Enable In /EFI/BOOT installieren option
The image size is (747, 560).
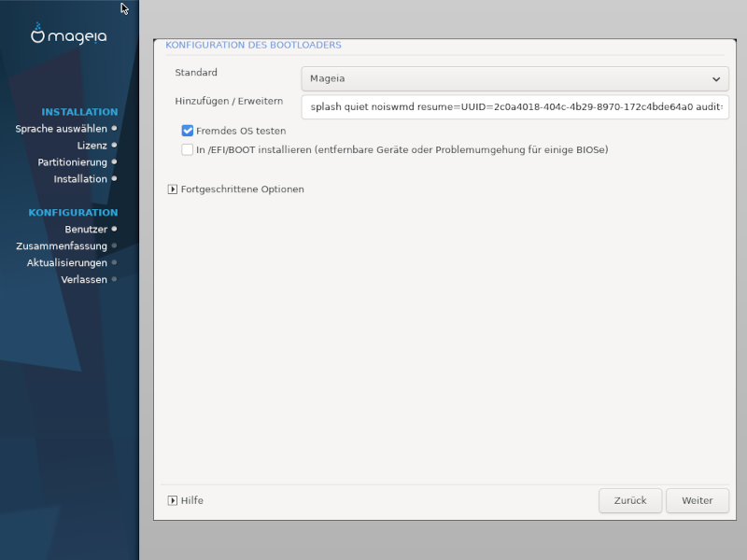pyautogui.click(x=188, y=149)
